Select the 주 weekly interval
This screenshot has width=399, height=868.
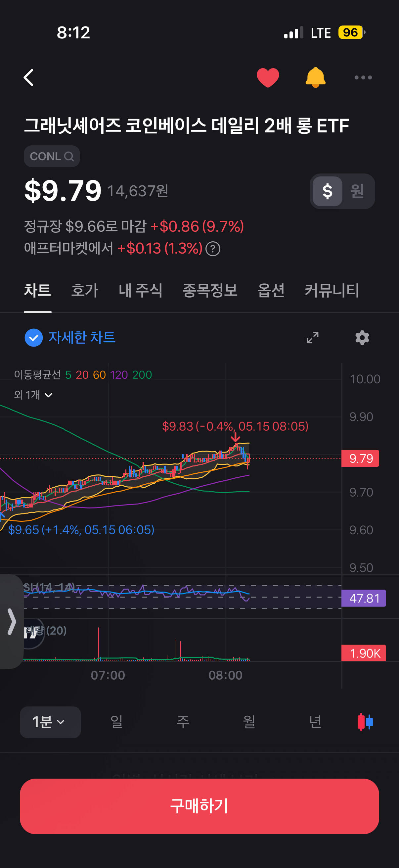tap(183, 722)
